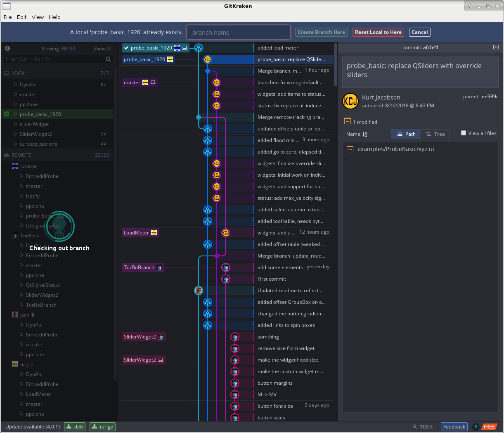Click the jschilli remote avatar icon

click(15, 315)
